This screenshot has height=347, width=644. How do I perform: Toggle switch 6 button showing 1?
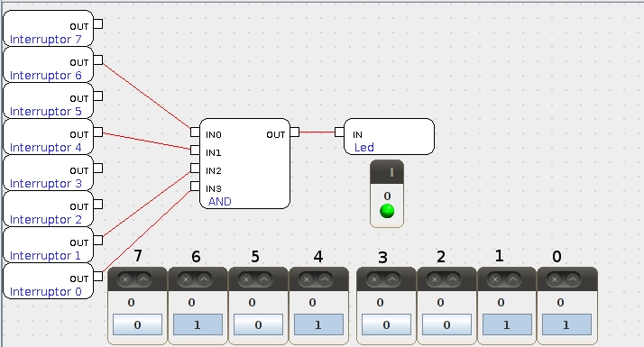click(198, 324)
